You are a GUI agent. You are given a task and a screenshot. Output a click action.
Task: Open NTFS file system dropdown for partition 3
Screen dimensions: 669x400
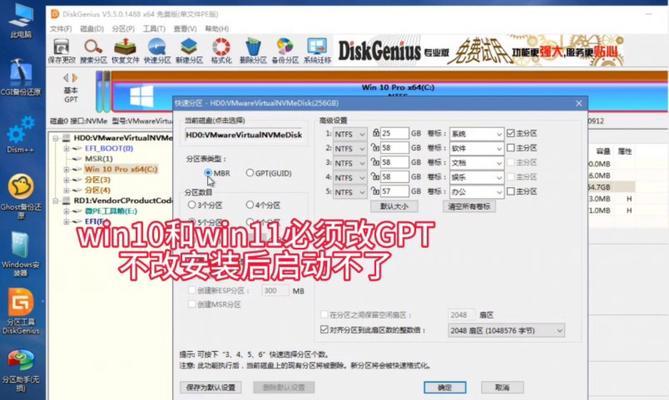349,163
